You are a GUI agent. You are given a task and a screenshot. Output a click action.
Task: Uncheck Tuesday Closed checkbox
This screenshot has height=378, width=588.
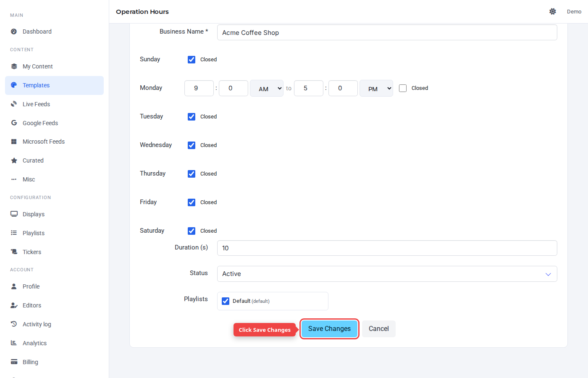[192, 117]
